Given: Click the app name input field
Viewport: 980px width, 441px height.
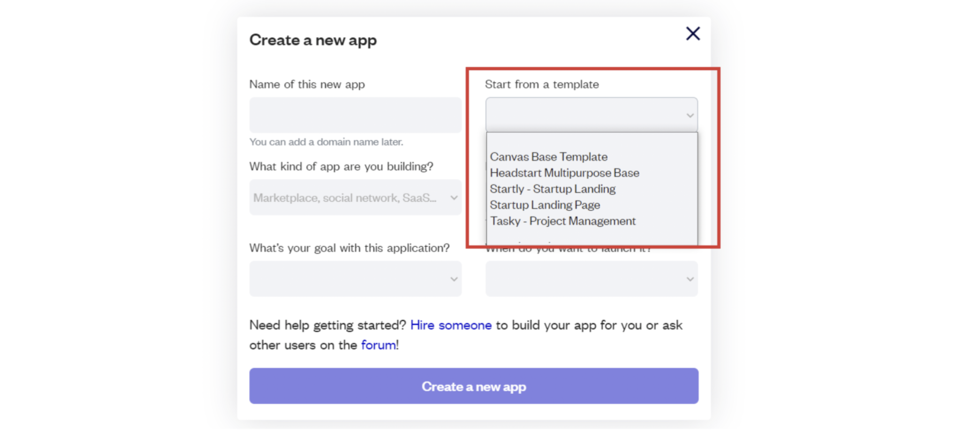Looking at the screenshot, I should (355, 115).
